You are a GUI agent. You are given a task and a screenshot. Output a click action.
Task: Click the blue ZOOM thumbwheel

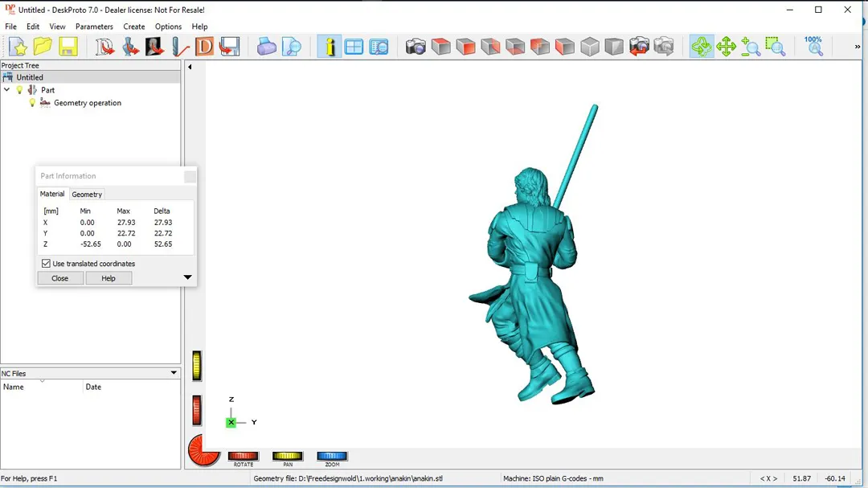[x=332, y=456]
